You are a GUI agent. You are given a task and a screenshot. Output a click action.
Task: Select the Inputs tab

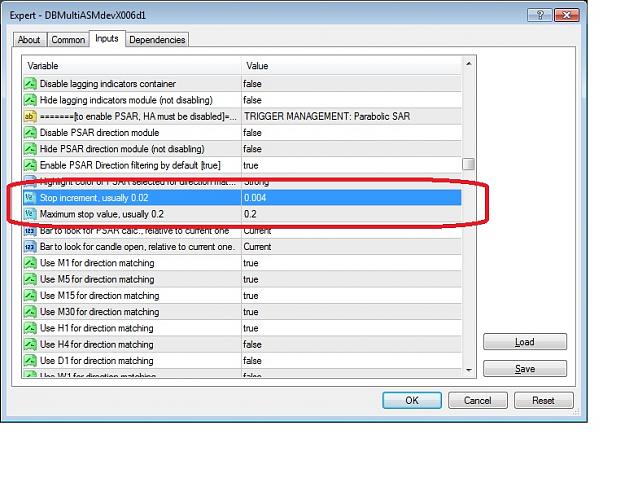(107, 39)
